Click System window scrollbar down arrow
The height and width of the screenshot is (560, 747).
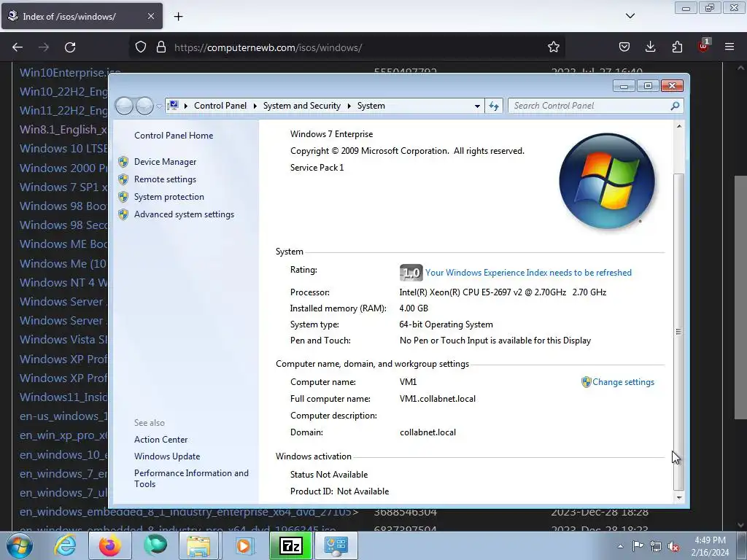click(679, 497)
